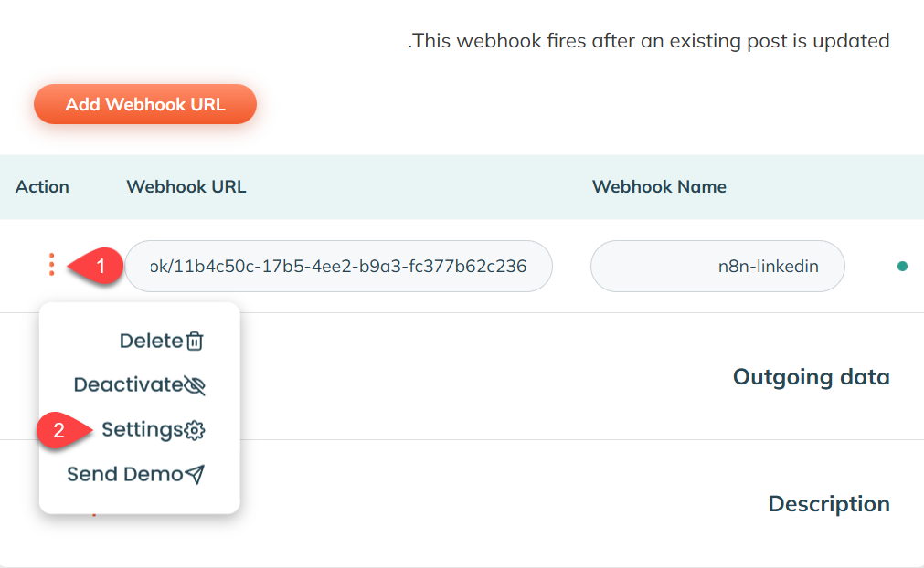The height and width of the screenshot is (568, 924).
Task: Click the n8n-linkedin webhook name field
Action: (x=717, y=267)
